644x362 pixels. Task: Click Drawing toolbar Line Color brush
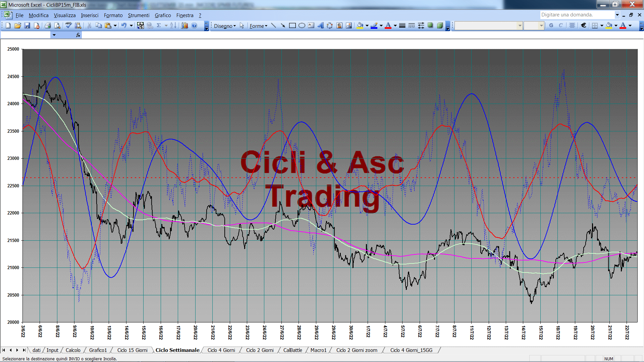pyautogui.click(x=374, y=25)
